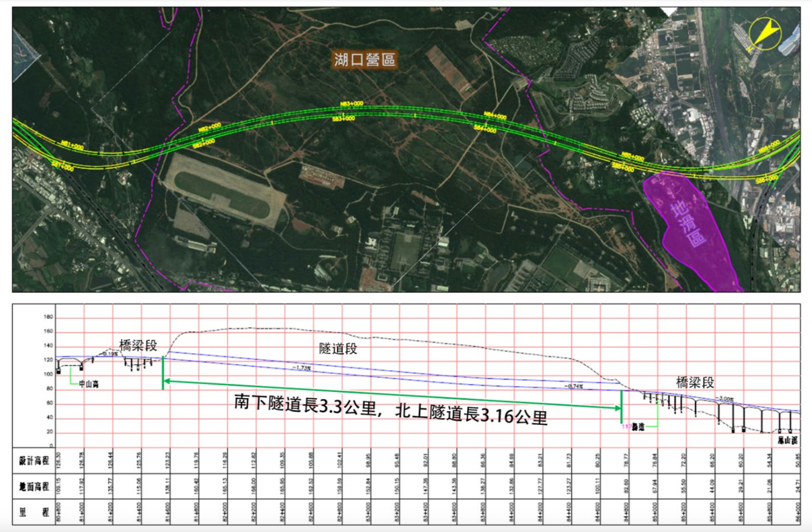This screenshot has width=812, height=532.
Task: Select mileage cell 86+000 in 里程 row
Action: 798,512
